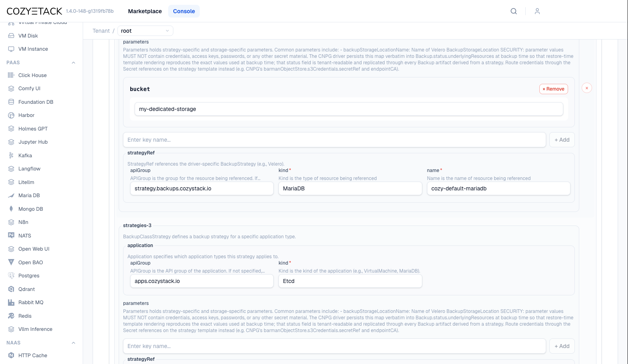Edit apiGroup field strategy.backups.cozystack.io
Viewport: 628px width, 364px height.
202,188
